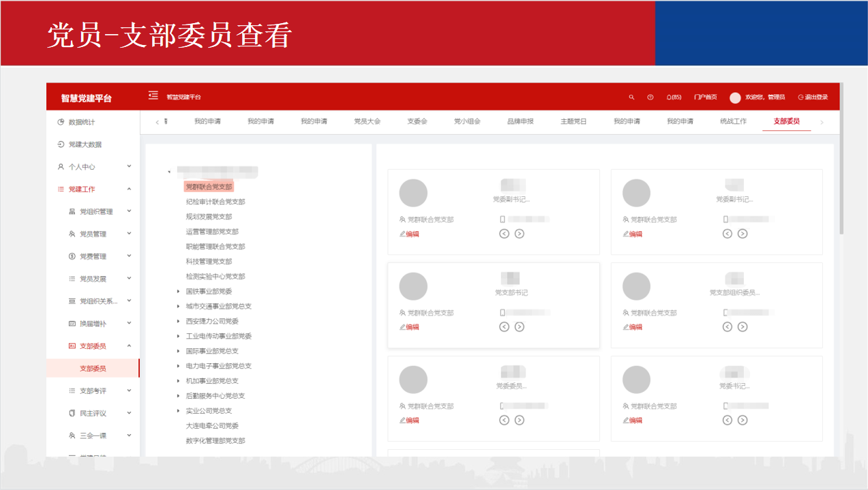Viewport: 868px width, 490px height.
Task: Open the 门户首页 link
Action: (705, 97)
